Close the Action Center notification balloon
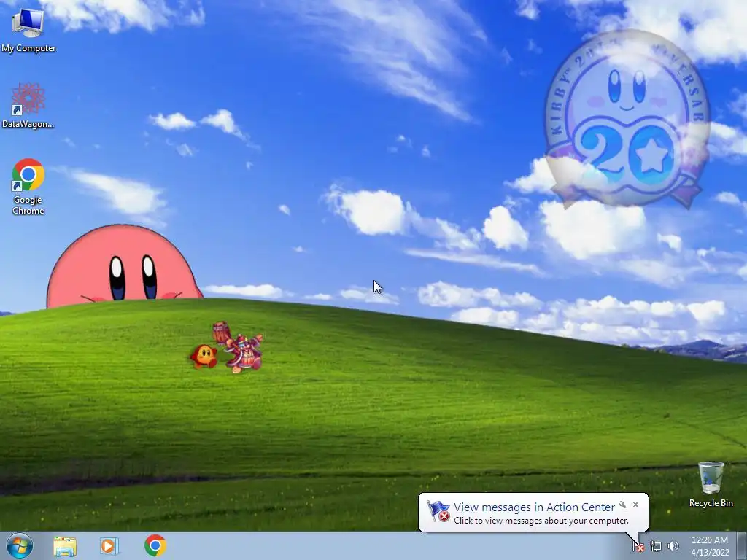The width and height of the screenshot is (747, 560). [635, 505]
